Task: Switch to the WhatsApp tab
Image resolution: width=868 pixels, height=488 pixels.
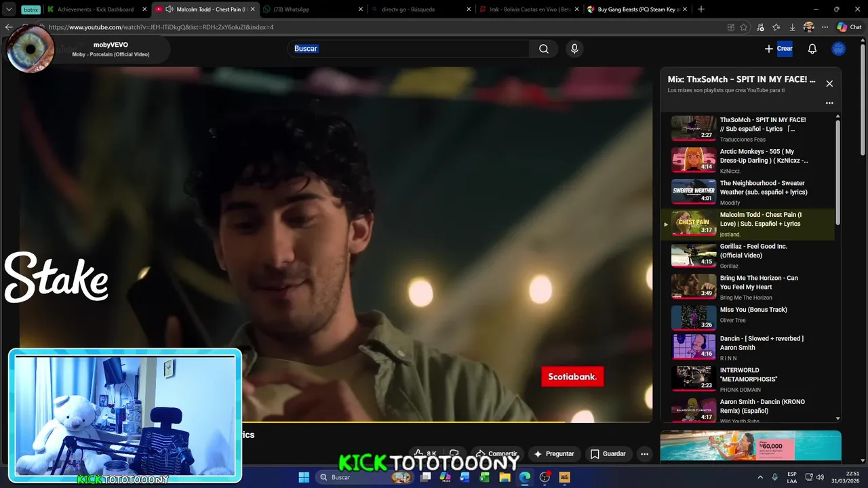Action: (x=313, y=9)
